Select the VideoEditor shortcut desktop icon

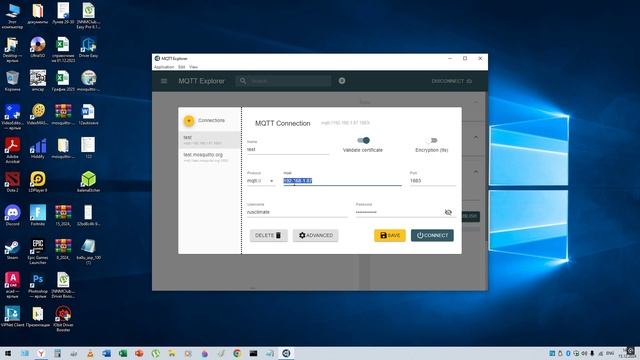coord(12,117)
